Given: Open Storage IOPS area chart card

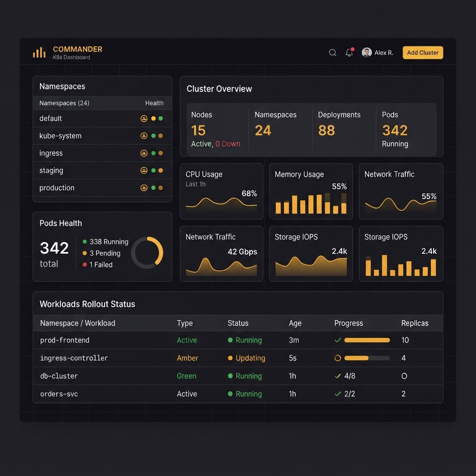Looking at the screenshot, I should (x=311, y=254).
